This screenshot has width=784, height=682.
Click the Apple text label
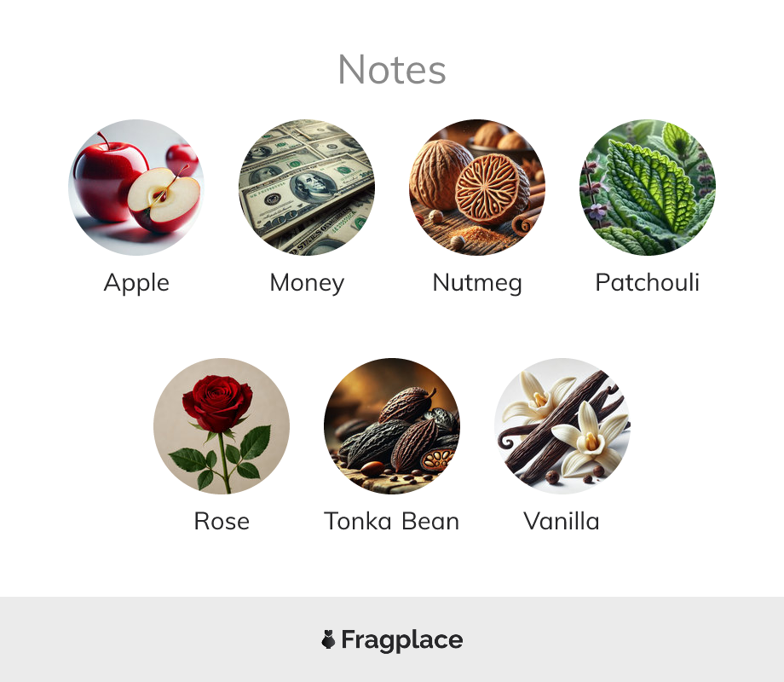[x=136, y=283]
